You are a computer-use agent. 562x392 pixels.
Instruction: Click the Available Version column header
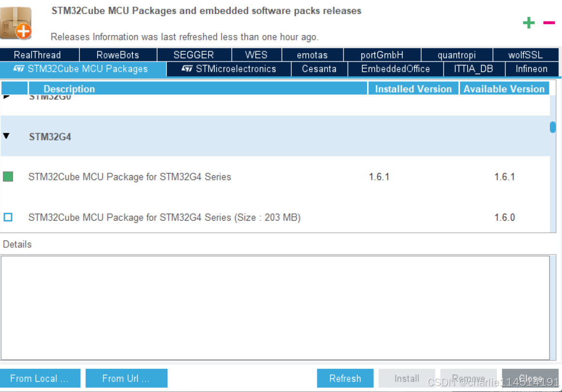click(x=504, y=88)
